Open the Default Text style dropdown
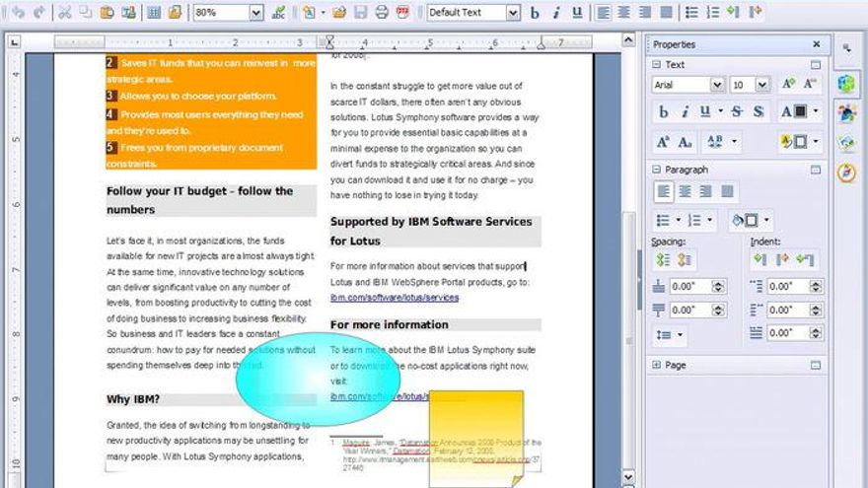 (x=512, y=13)
